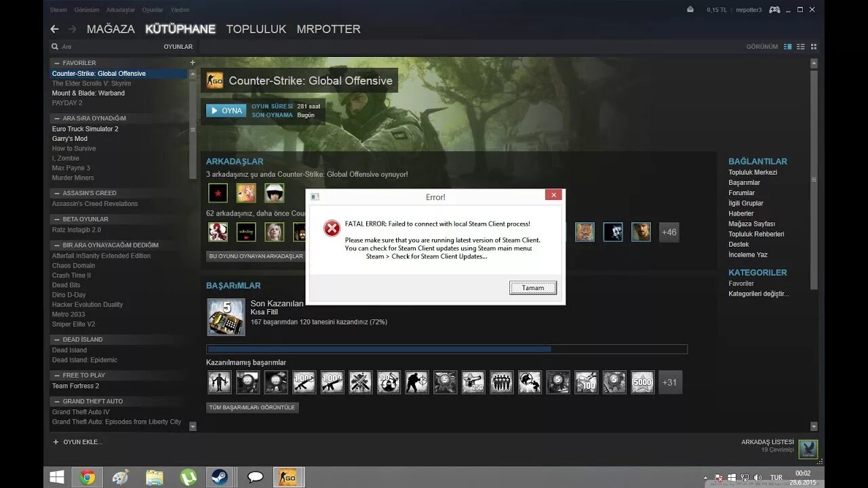The image size is (868, 488).
Task: Click the Steam icon in the taskbar
Action: pyautogui.click(x=219, y=477)
